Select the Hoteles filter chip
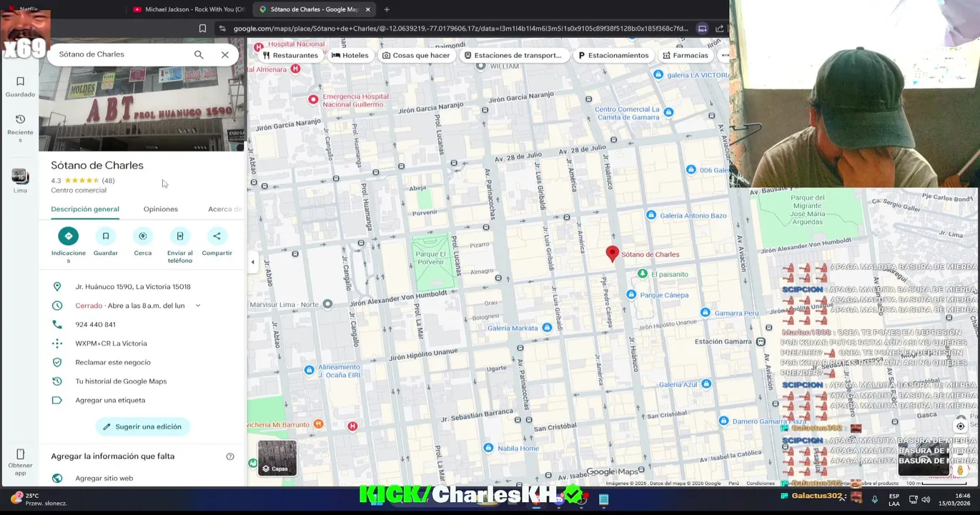 click(350, 55)
